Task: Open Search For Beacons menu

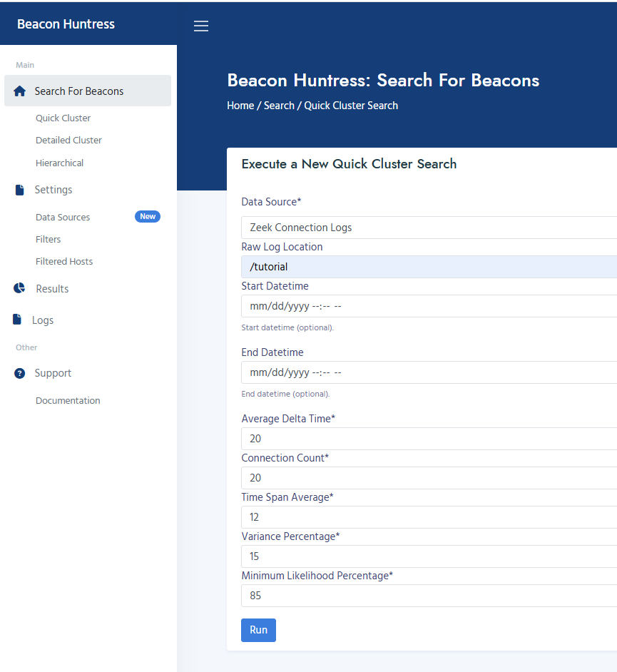Action: pos(88,91)
